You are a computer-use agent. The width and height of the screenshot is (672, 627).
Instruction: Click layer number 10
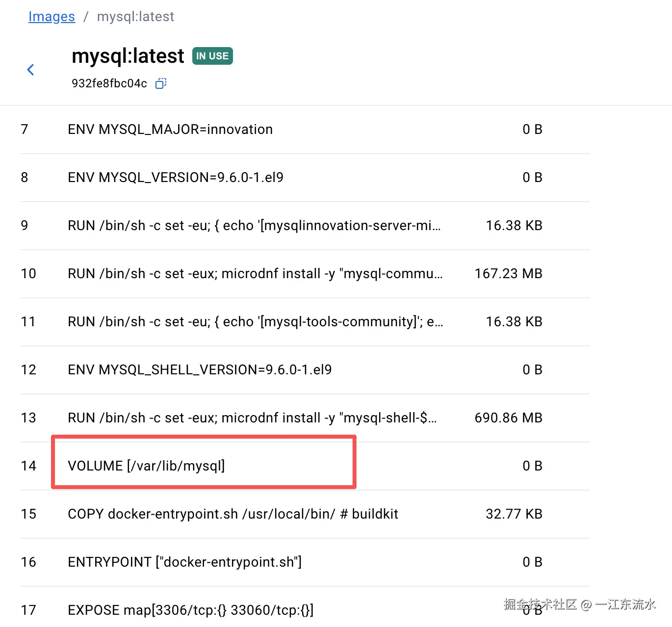[28, 274]
